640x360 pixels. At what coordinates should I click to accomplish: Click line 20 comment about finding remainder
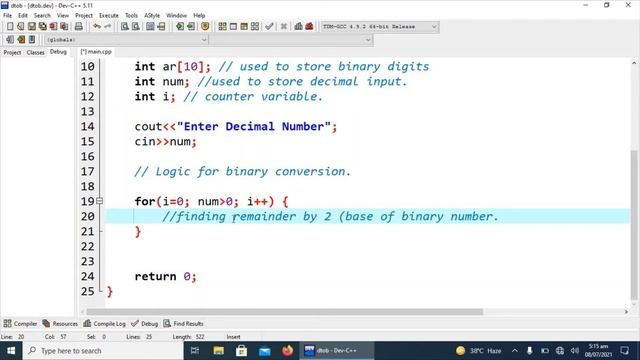pyautogui.click(x=331, y=216)
